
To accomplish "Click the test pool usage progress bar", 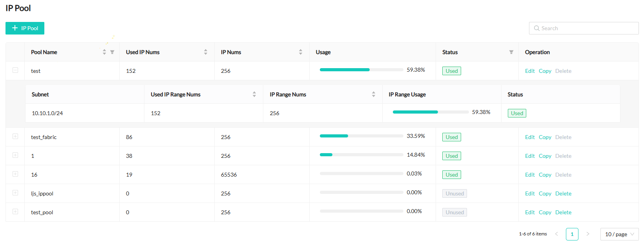I will (361, 70).
